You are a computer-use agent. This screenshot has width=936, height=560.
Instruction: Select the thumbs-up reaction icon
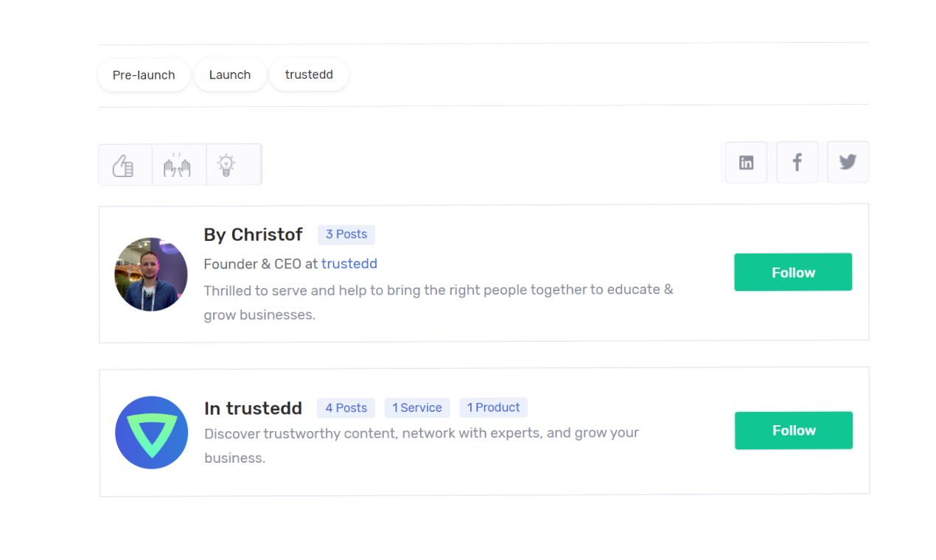tap(125, 164)
